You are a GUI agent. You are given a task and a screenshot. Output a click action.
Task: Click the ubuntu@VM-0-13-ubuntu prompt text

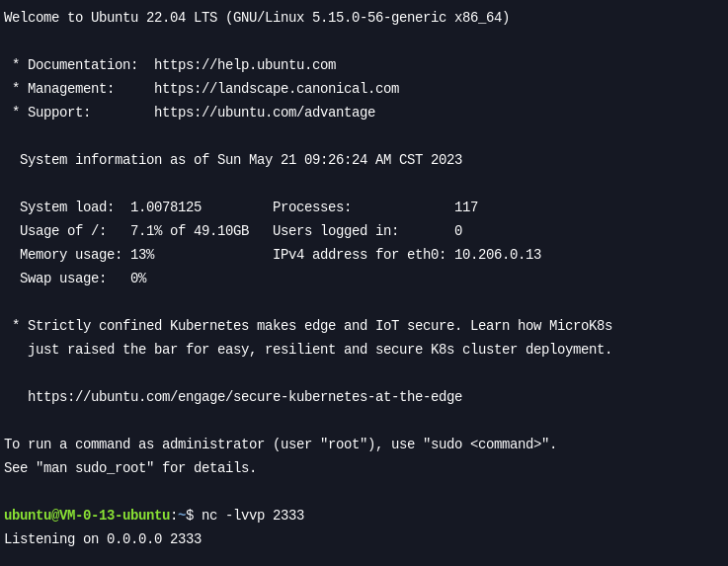click(x=87, y=516)
